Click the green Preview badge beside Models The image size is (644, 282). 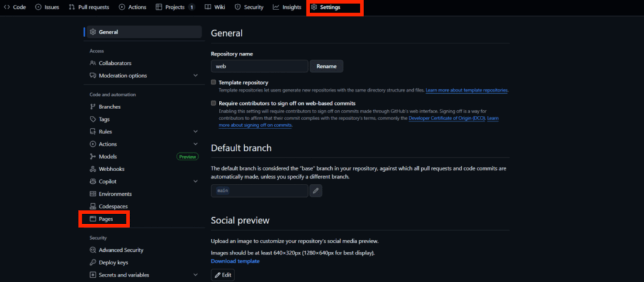click(x=187, y=157)
